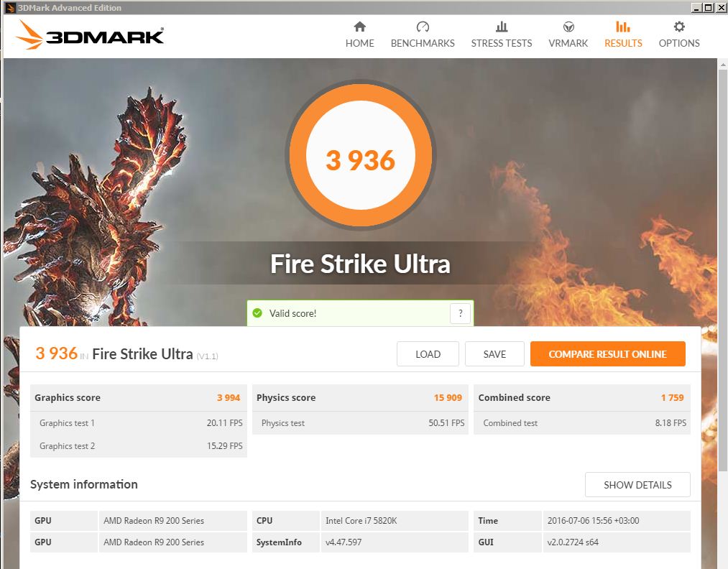Click the SystemInfo version v4.47.597
728x569 pixels.
click(x=344, y=542)
